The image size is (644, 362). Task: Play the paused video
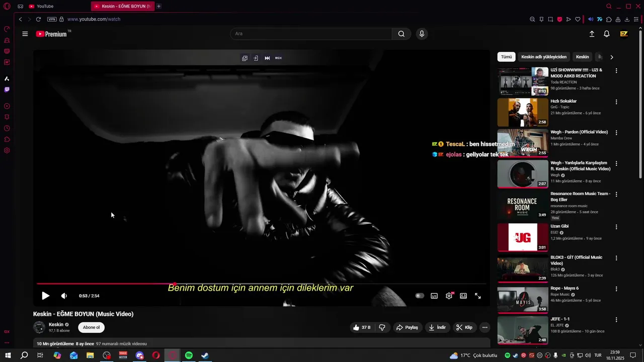(x=45, y=296)
